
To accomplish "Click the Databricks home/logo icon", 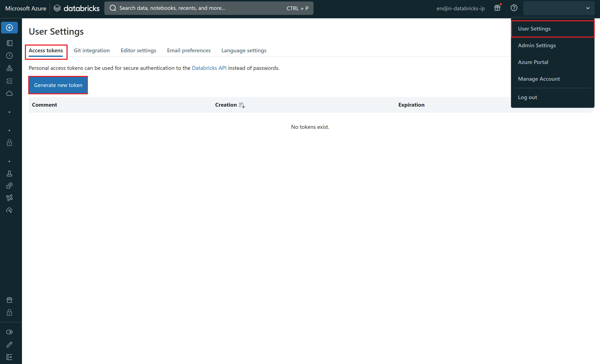I will pos(57,8).
